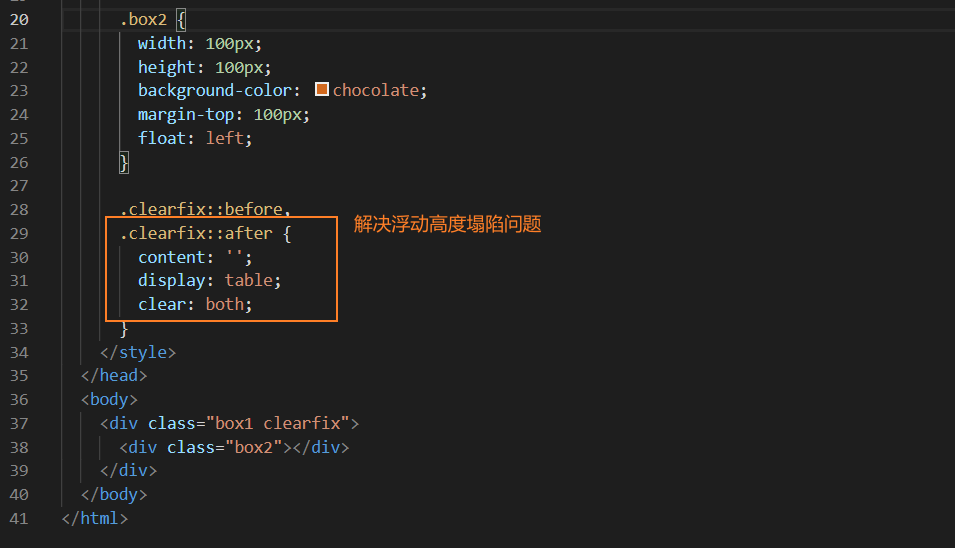
Task: Click the 'width' property name
Action: click(161, 44)
